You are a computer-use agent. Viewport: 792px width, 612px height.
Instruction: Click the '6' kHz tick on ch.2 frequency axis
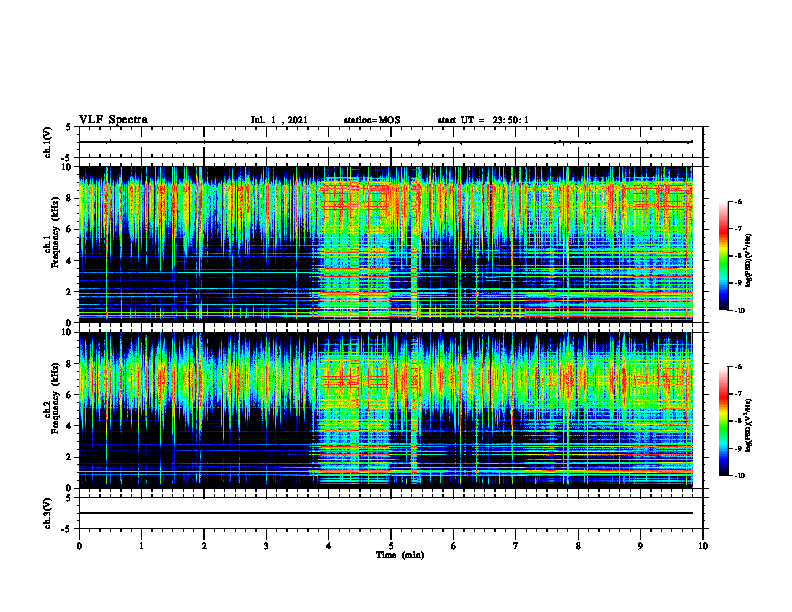click(x=70, y=395)
